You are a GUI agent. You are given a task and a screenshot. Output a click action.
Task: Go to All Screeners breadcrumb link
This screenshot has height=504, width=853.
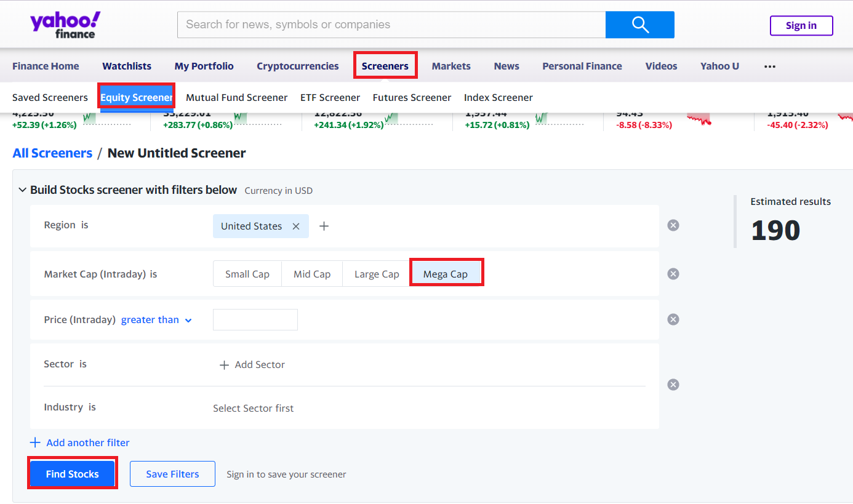pos(52,153)
